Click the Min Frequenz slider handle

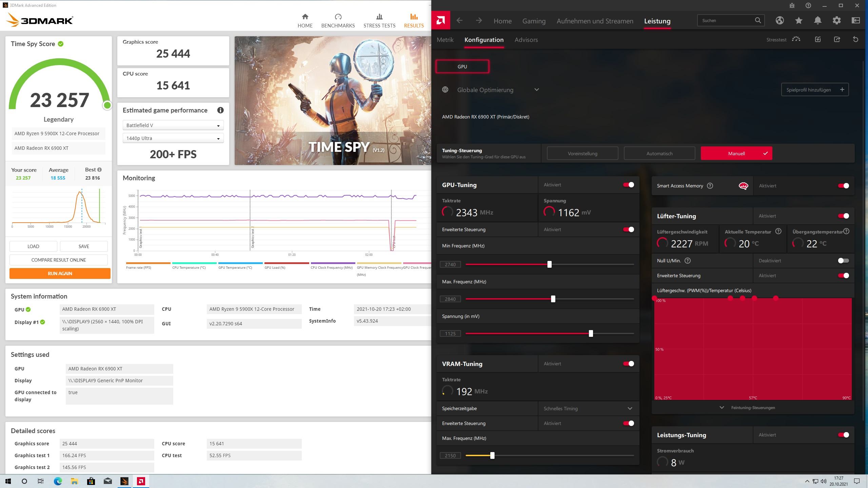549,264
